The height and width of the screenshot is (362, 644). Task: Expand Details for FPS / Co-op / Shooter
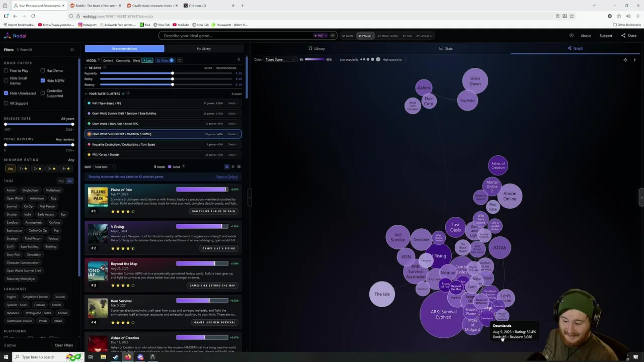tap(232, 155)
